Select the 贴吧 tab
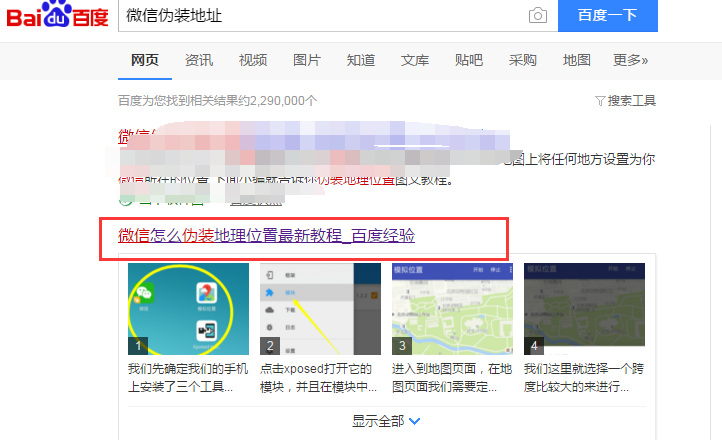Viewport: 722px width, 440px height. 469,60
